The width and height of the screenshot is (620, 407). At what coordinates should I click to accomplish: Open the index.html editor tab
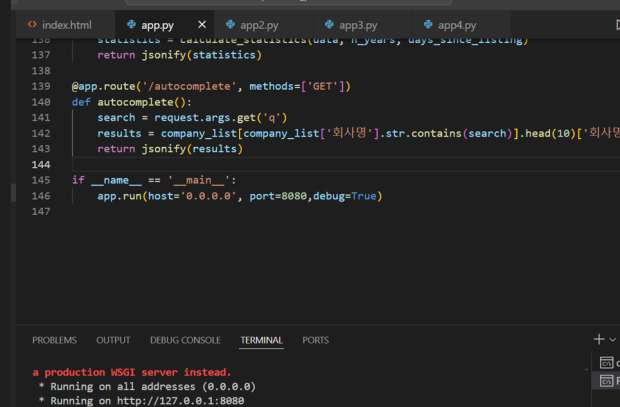click(66, 25)
